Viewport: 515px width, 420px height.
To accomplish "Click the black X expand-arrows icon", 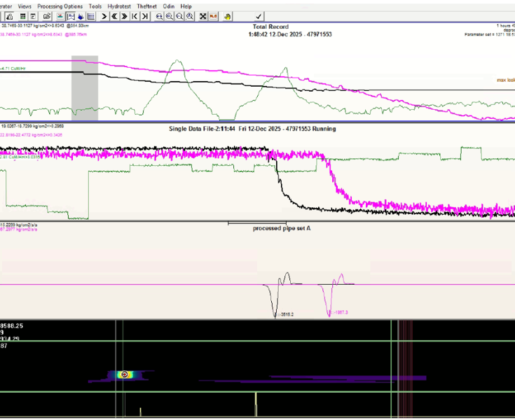I will [x=203, y=16].
